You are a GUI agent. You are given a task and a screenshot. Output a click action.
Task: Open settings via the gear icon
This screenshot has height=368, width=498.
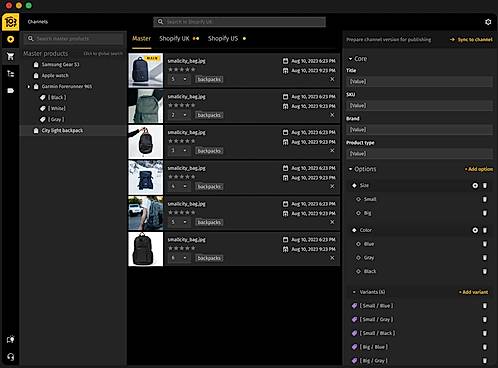point(488,22)
